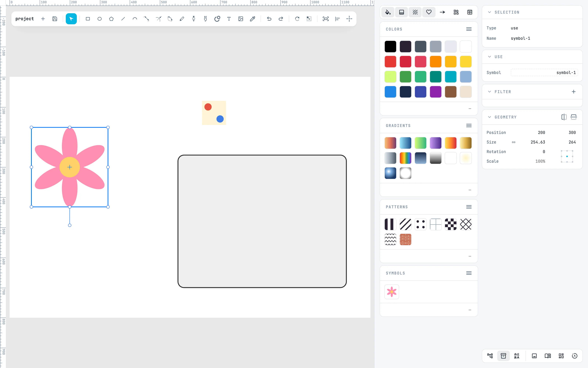Add a new filter with plus
Viewport: 588px width, 368px height.
click(x=573, y=92)
